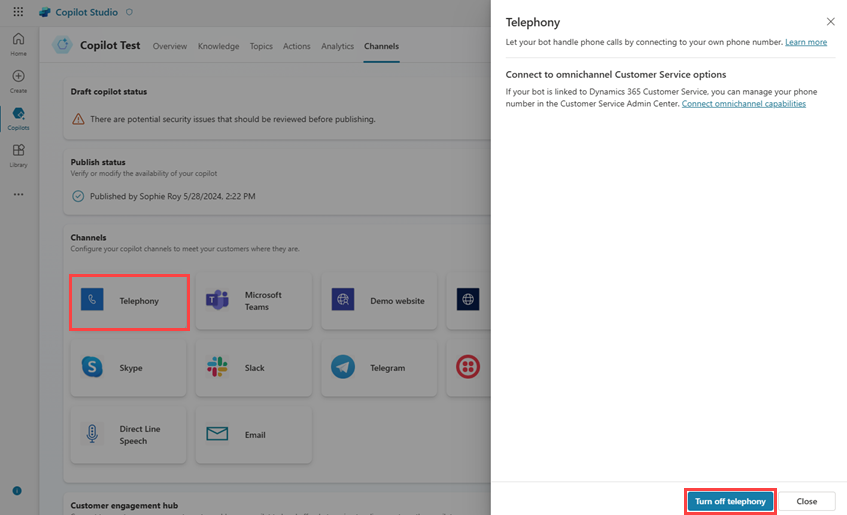This screenshot has width=847, height=515.
Task: Select the Microsoft Teams channel label
Action: tap(263, 301)
